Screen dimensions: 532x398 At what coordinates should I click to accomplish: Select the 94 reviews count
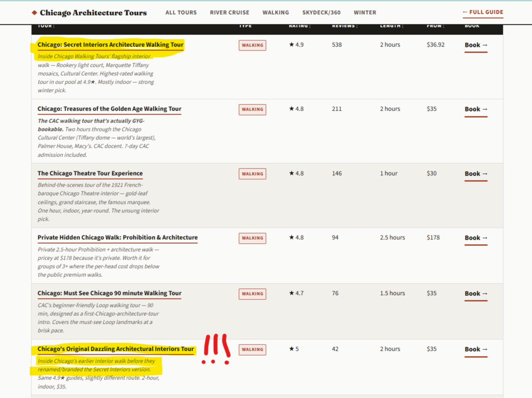[335, 237]
